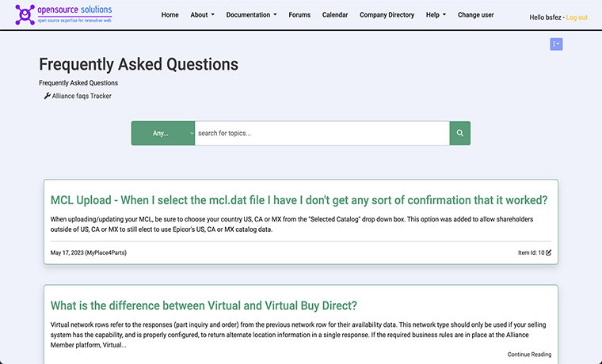Open the Virtual vs Virtual Buy Direct FAQ
The image size is (602, 364).
(x=204, y=305)
